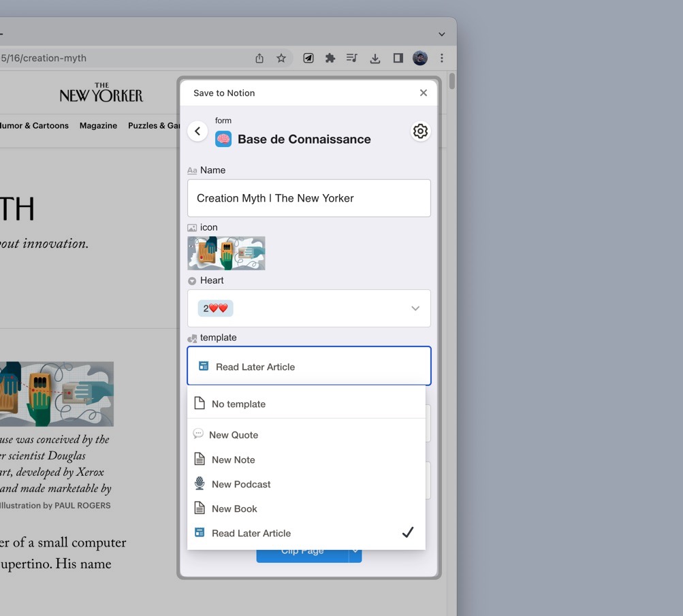Show Chrome downloads
The height and width of the screenshot is (616, 683).
(x=375, y=59)
